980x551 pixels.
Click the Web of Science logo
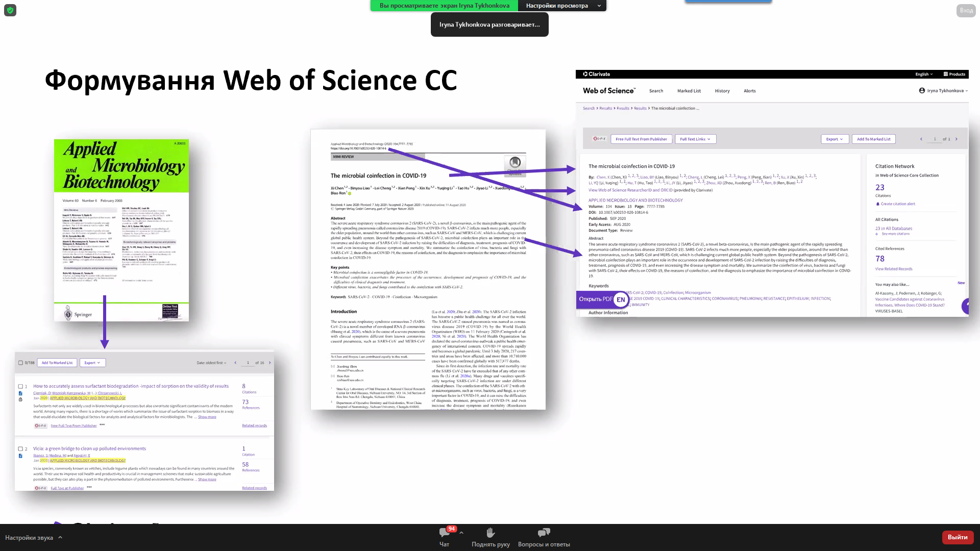point(609,91)
